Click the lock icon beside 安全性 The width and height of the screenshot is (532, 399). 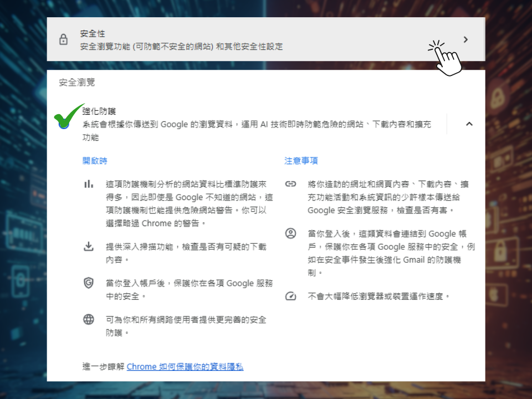[63, 40]
